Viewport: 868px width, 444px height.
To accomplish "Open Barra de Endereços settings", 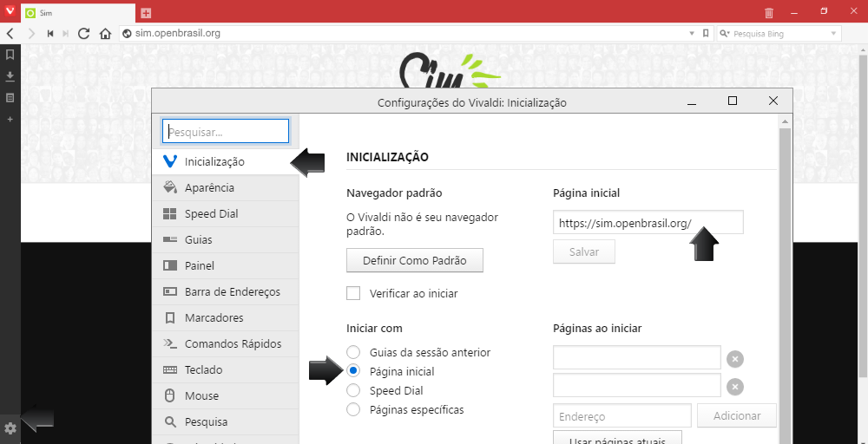I will coord(226,291).
